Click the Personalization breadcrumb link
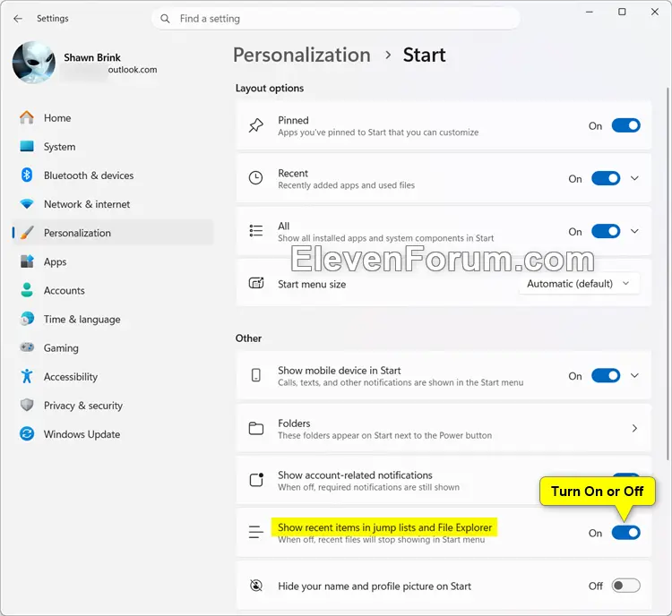The height and width of the screenshot is (616, 672). 302,56
